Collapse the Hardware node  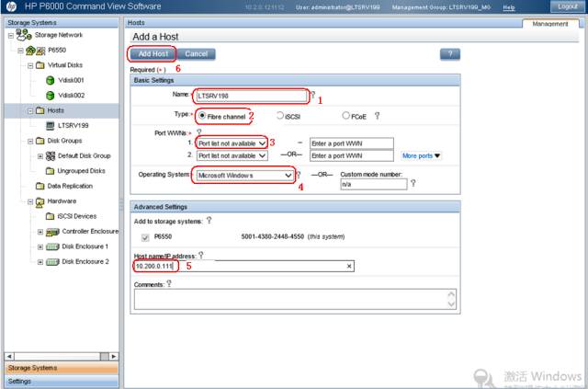coord(30,201)
